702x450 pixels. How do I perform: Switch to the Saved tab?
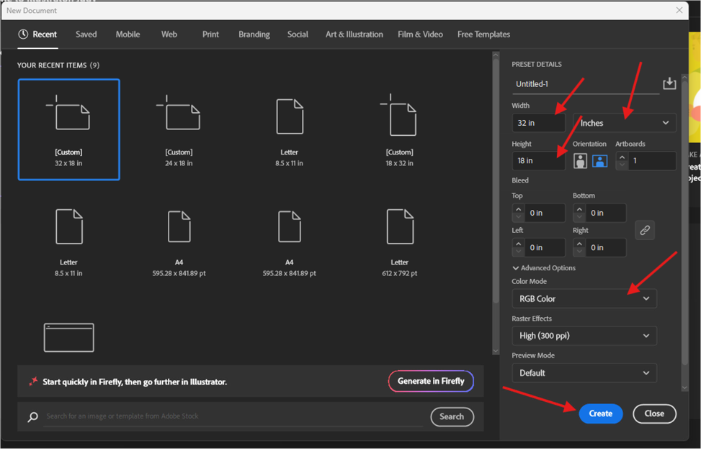tap(86, 34)
